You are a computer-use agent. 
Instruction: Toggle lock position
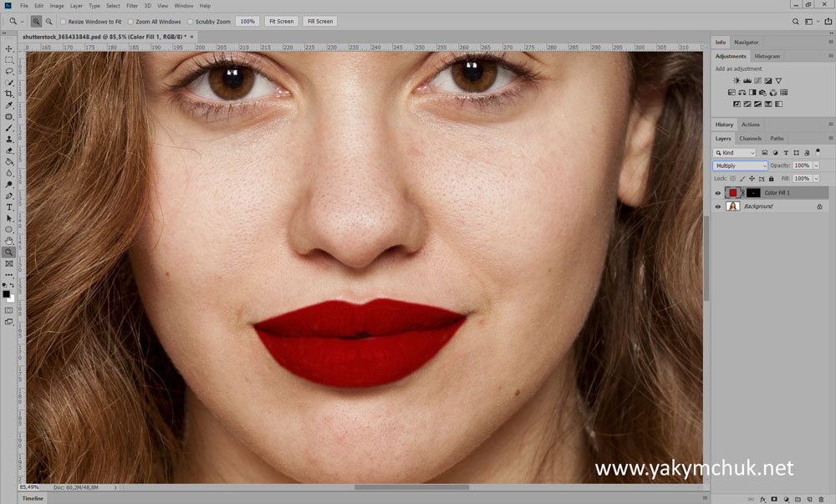752,179
